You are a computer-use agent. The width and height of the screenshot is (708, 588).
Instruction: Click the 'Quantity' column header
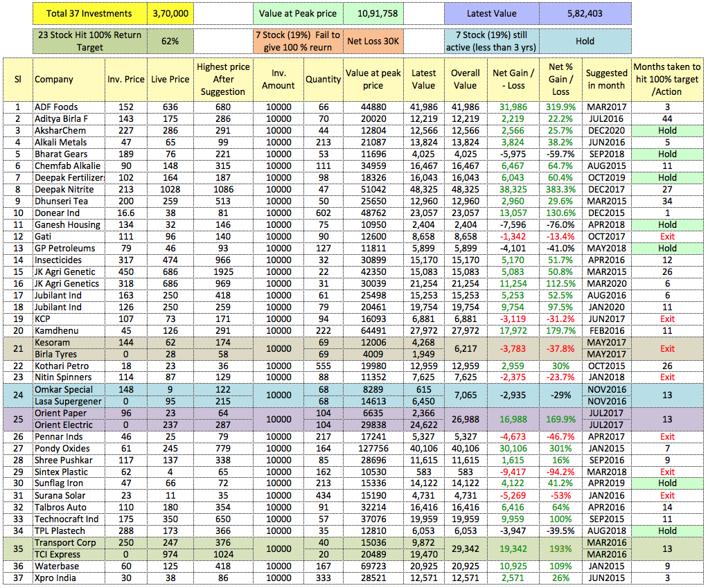(x=324, y=80)
